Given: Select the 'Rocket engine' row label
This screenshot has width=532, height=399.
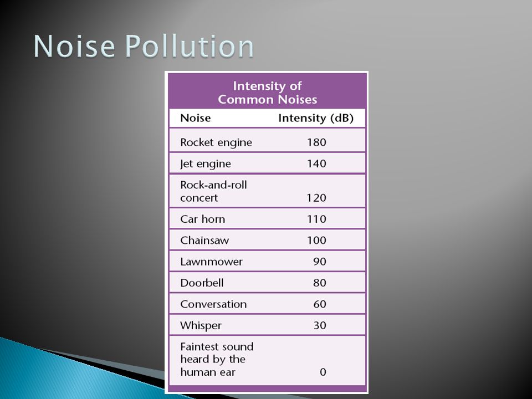Looking at the screenshot, I should 216,142.
